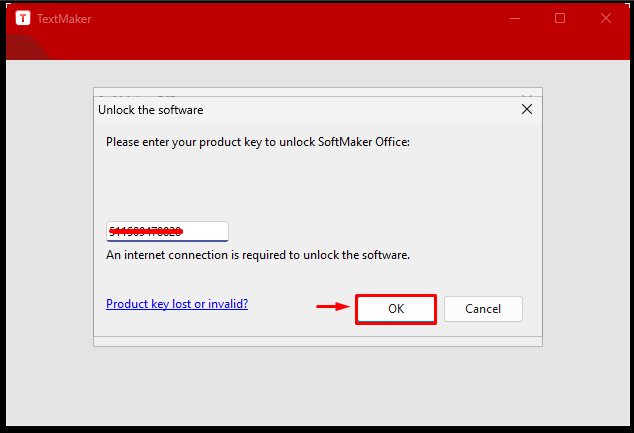Confirm the product key with OK
This screenshot has height=433, width=634.
[396, 309]
